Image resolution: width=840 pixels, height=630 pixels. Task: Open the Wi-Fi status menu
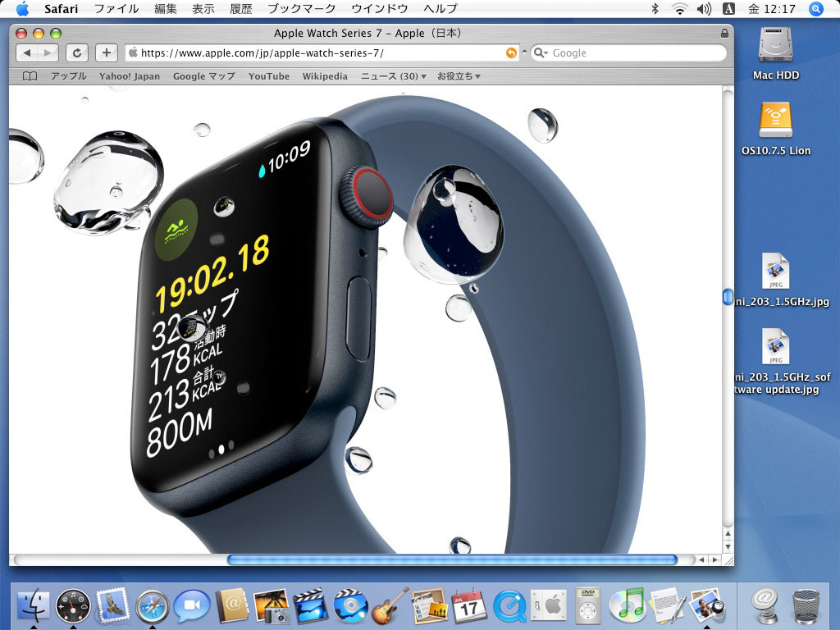coord(680,8)
